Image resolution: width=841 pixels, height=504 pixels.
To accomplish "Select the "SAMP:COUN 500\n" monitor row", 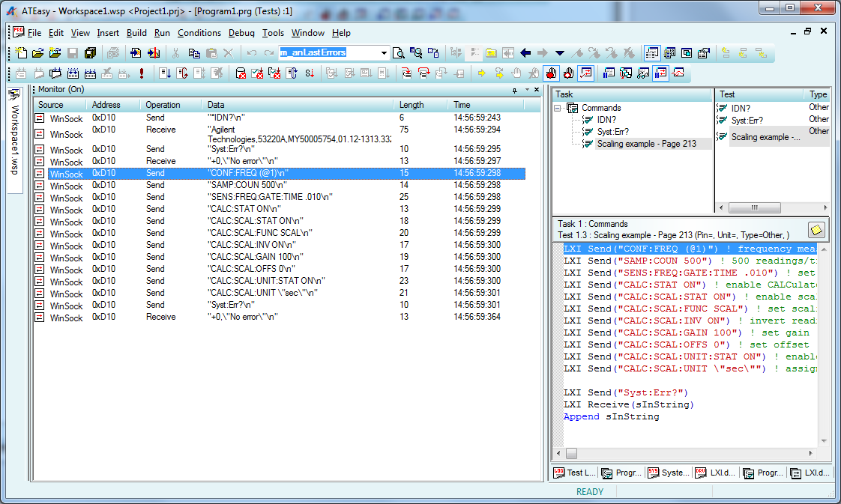I will coord(279,185).
